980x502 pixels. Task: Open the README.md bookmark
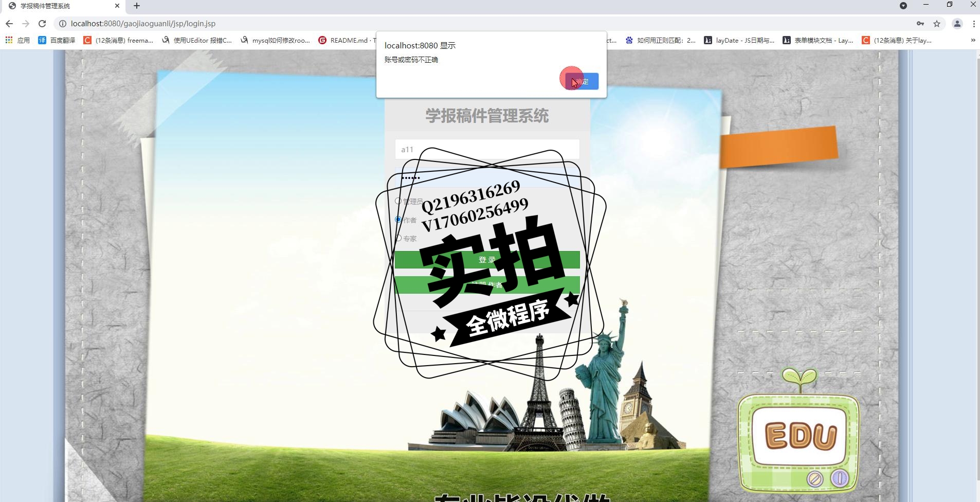click(x=347, y=40)
